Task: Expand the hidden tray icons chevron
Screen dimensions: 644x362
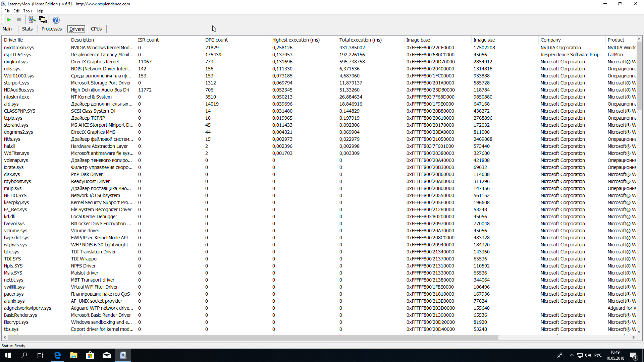Action: pos(572,355)
